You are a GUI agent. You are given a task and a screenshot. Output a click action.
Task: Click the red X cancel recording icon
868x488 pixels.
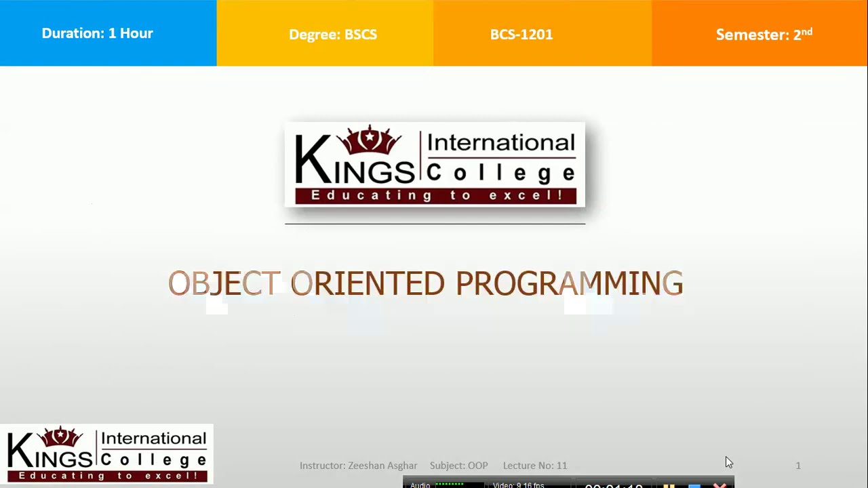719,485
